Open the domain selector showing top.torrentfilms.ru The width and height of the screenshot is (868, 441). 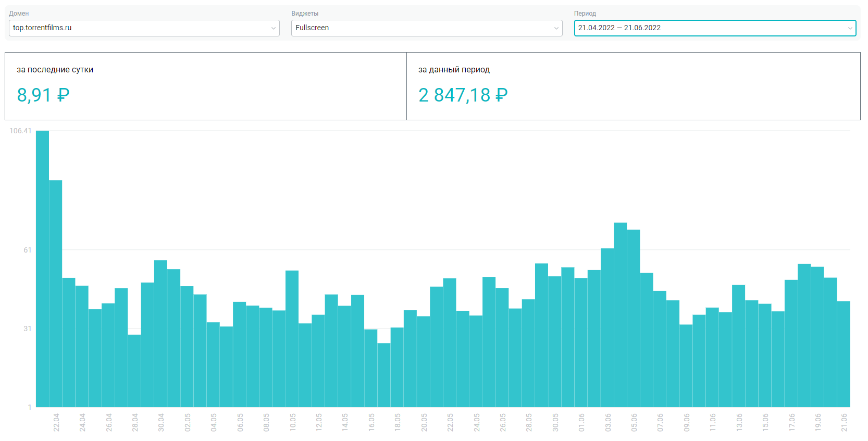[x=141, y=28]
